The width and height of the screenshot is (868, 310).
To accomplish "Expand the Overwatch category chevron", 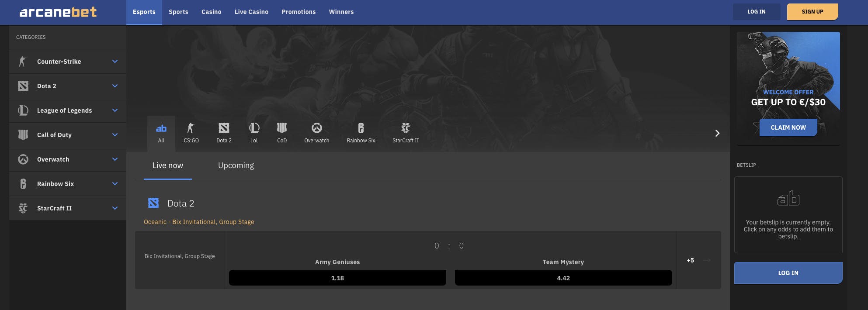I will (x=115, y=159).
